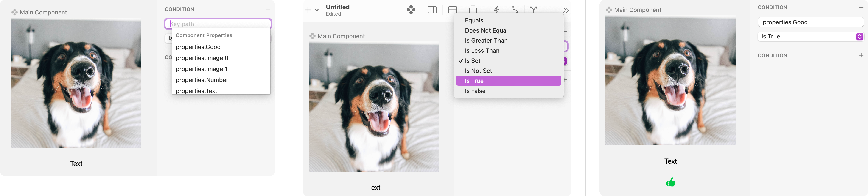868x196 pixels.
Task: Add a new condition with the plus in the right panel
Action: coord(861,56)
